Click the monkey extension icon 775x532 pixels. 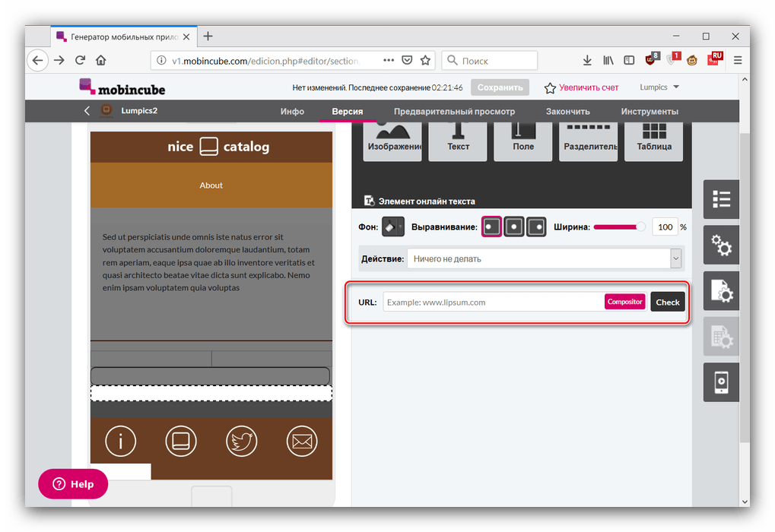point(692,60)
